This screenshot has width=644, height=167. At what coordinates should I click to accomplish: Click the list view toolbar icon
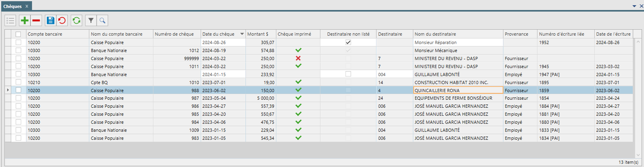tap(11, 20)
